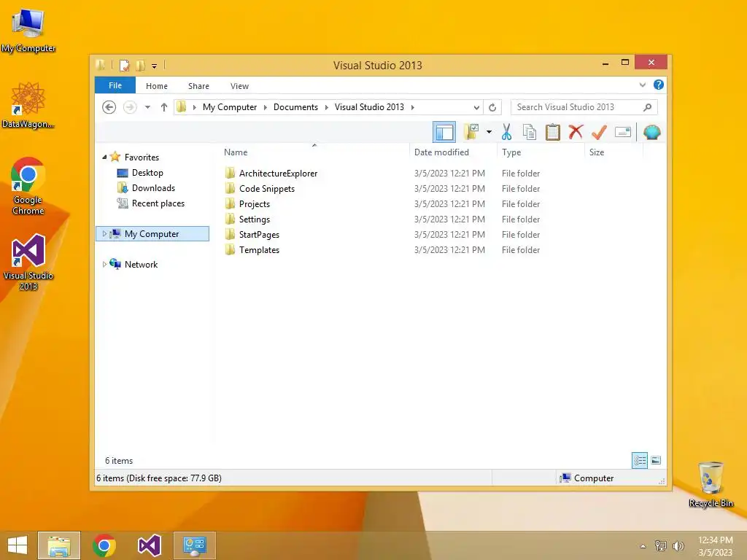The image size is (747, 560).
Task: Open the recent locations dropdown arrow
Action: [x=147, y=107]
